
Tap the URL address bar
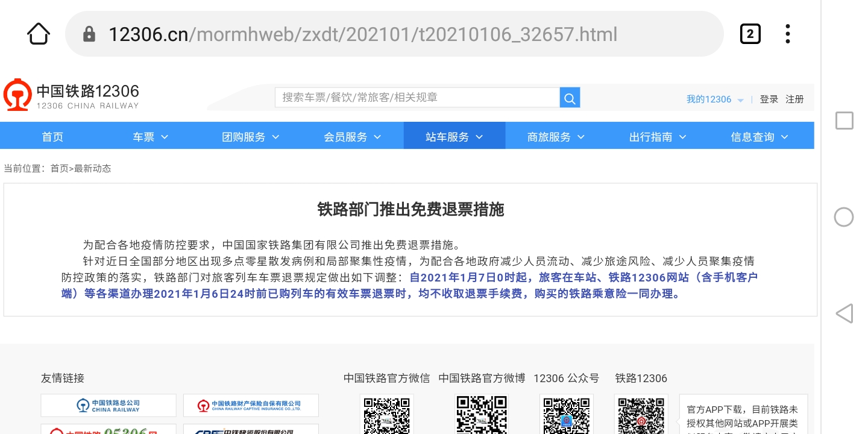(394, 34)
